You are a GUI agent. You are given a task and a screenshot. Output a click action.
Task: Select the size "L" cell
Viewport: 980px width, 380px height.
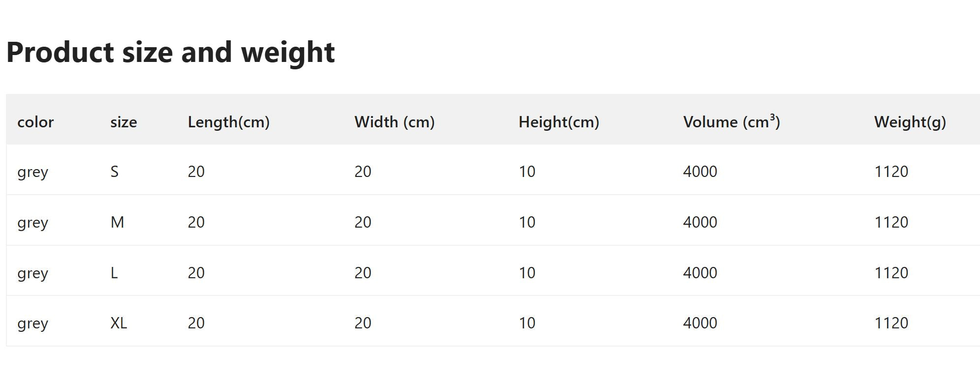click(114, 273)
